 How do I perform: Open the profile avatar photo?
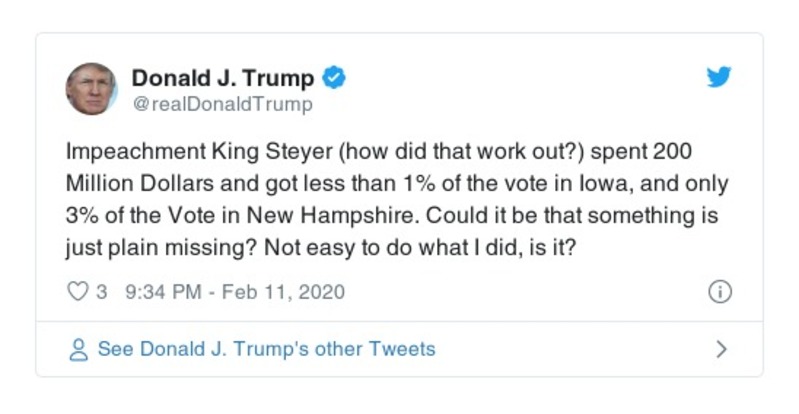pos(92,89)
